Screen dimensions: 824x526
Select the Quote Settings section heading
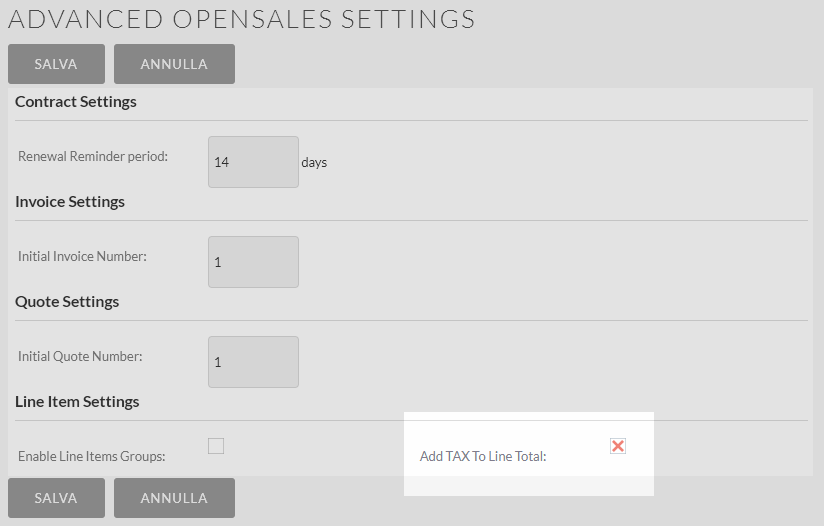(67, 302)
